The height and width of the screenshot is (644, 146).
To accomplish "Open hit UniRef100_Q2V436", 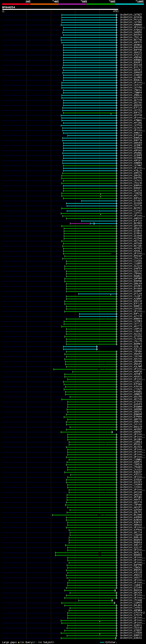I will [x=131, y=17].
